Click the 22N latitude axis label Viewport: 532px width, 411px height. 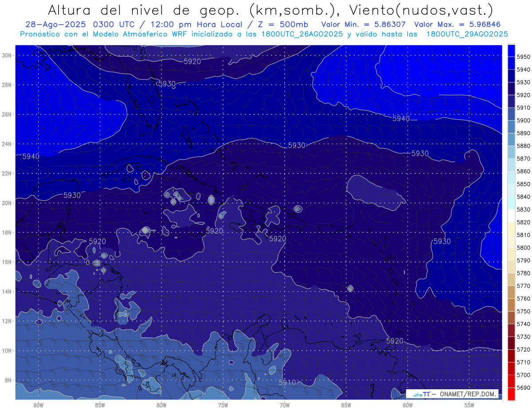[x=7, y=173]
